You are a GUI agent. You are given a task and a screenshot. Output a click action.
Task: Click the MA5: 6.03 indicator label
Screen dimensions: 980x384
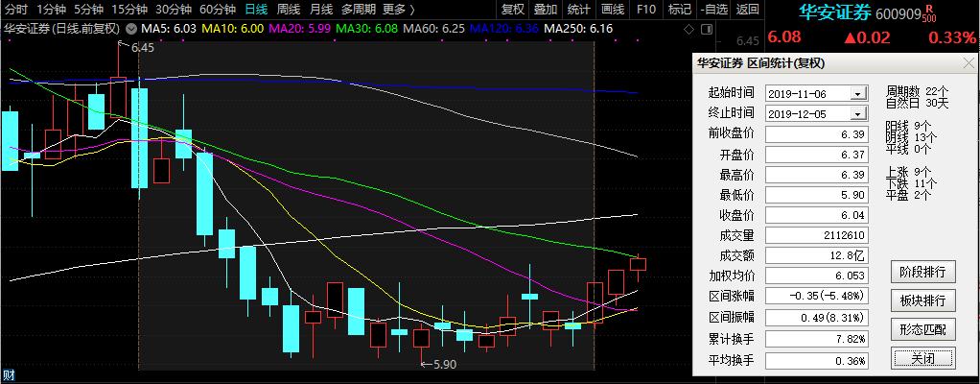[x=169, y=29]
